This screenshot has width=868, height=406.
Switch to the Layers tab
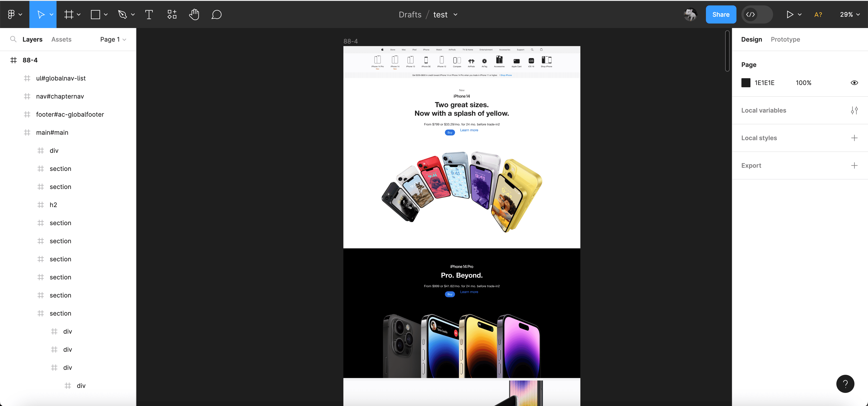tap(32, 39)
